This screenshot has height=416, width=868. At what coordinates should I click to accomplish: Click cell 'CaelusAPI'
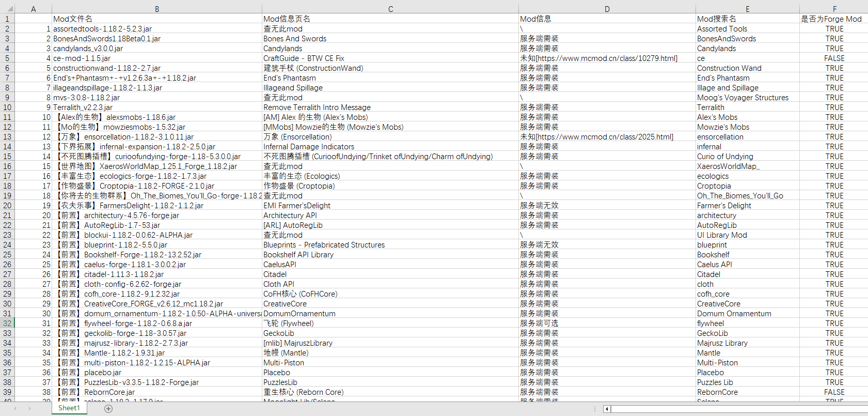tap(390, 265)
